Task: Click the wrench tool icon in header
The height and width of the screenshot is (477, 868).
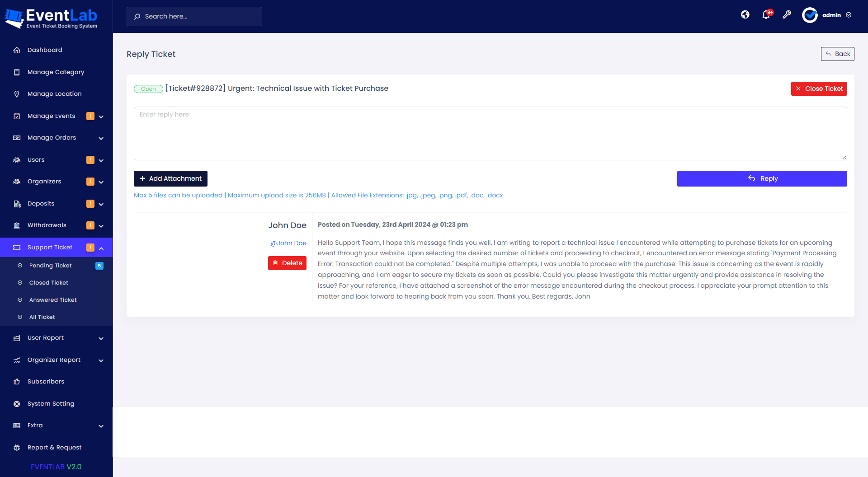Action: (787, 15)
